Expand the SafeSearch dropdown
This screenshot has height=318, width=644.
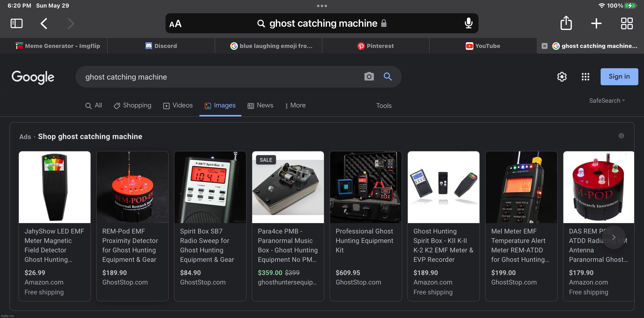(x=607, y=101)
